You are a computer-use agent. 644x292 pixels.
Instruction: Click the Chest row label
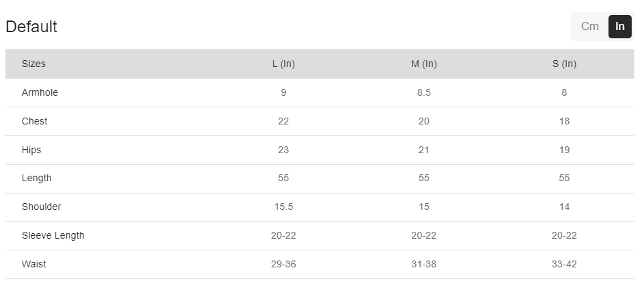35,121
